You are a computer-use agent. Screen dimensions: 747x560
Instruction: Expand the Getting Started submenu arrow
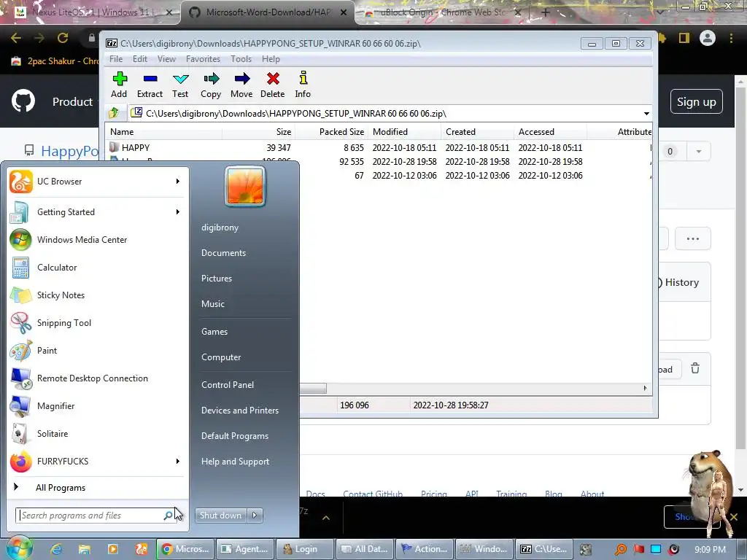pos(178,212)
